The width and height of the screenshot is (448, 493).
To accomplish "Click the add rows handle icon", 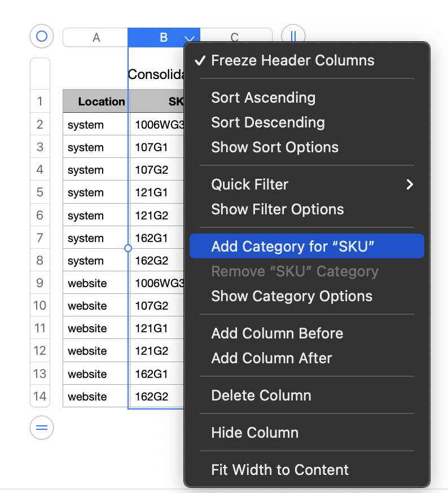I will point(41,428).
